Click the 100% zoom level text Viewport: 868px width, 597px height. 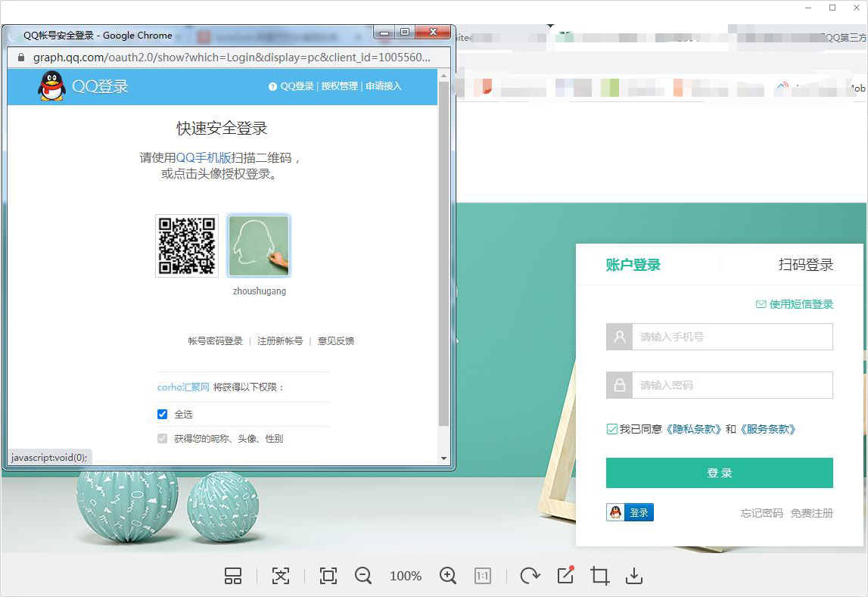(405, 576)
